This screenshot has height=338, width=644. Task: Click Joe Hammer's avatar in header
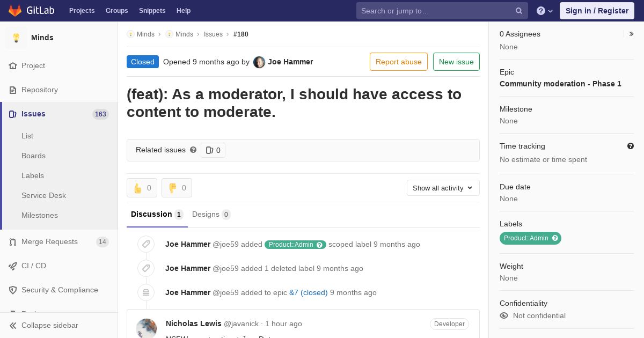tap(259, 62)
